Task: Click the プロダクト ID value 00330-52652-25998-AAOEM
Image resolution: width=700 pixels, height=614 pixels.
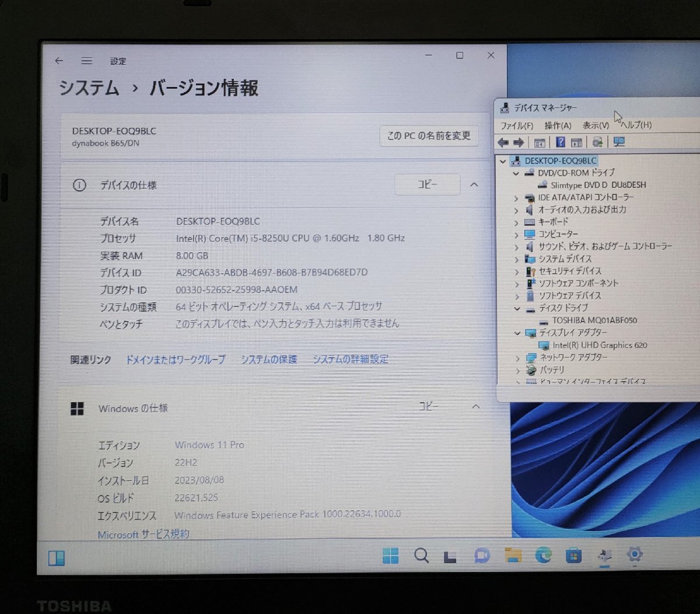Action: click(237, 289)
